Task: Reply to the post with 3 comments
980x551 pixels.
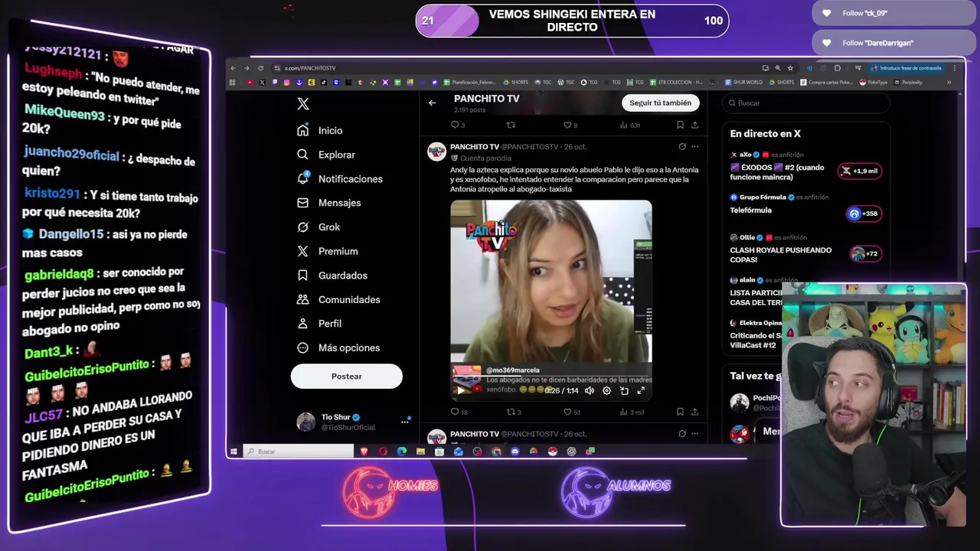Action: (x=457, y=125)
